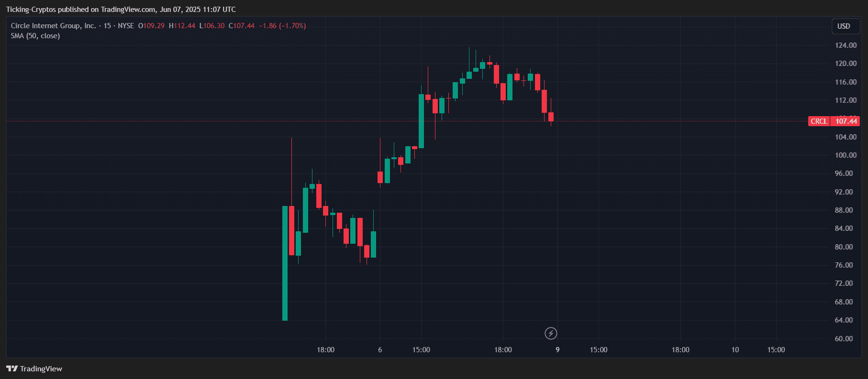
Task: Click the NYSE exchange label in legend
Action: [126, 26]
